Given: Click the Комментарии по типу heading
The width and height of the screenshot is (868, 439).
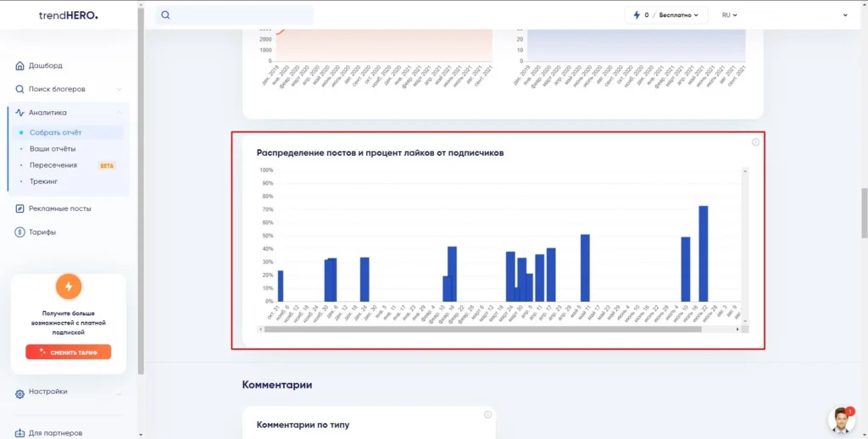Looking at the screenshot, I should click(303, 425).
